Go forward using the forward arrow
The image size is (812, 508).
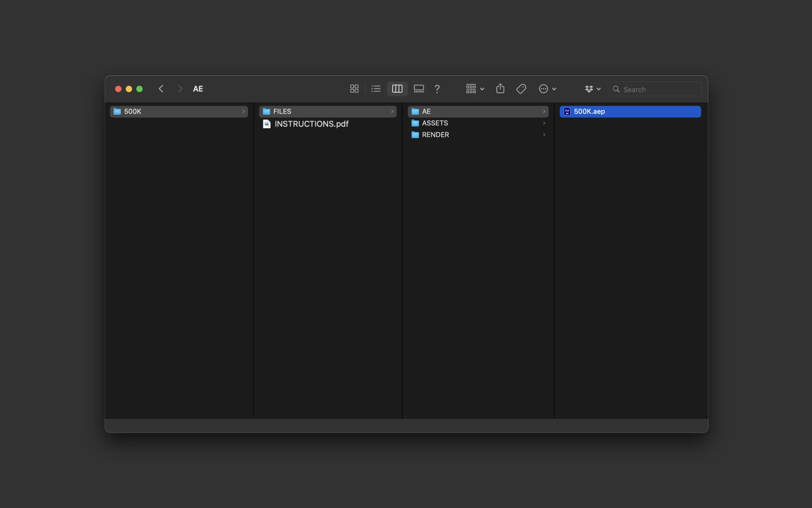[x=180, y=89]
